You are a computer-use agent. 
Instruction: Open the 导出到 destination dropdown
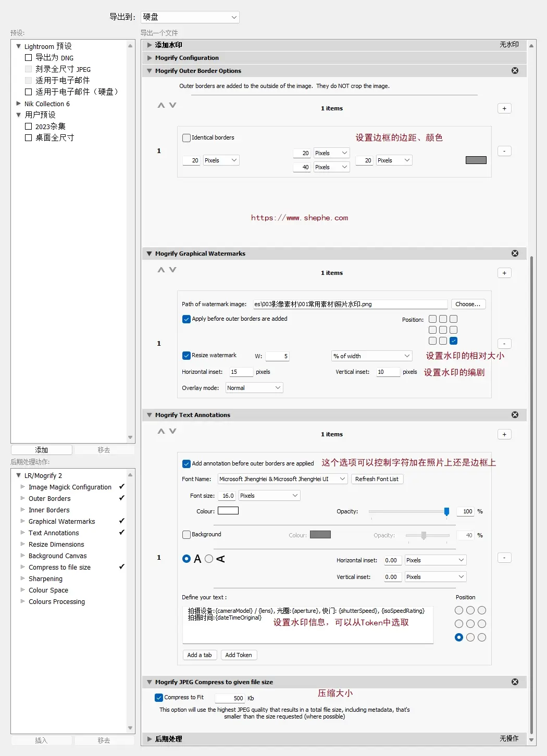[x=189, y=17]
